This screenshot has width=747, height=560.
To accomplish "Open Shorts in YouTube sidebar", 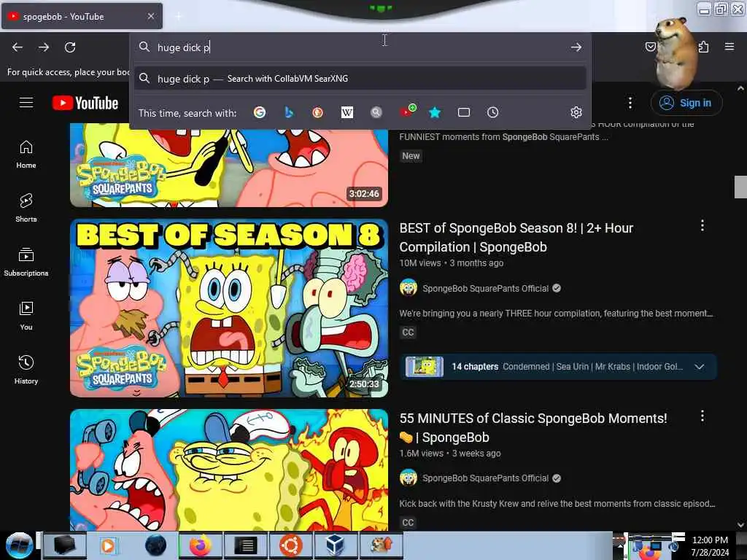I will 26,209.
